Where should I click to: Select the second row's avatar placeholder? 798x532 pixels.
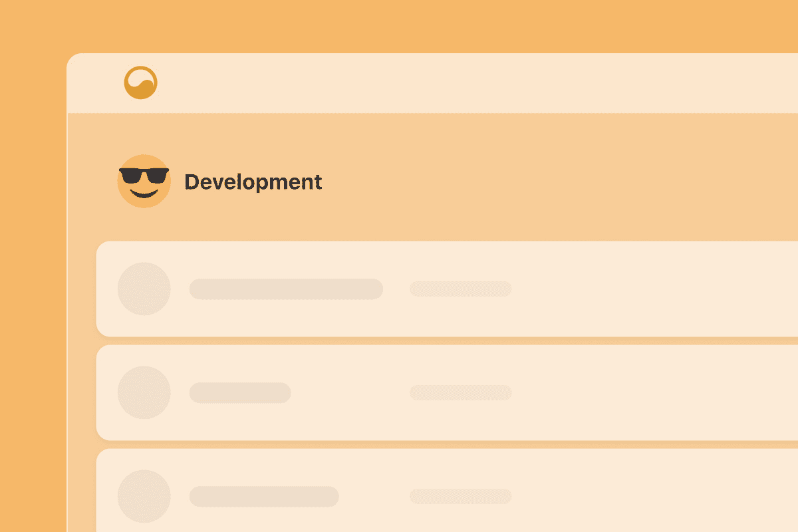tap(144, 392)
